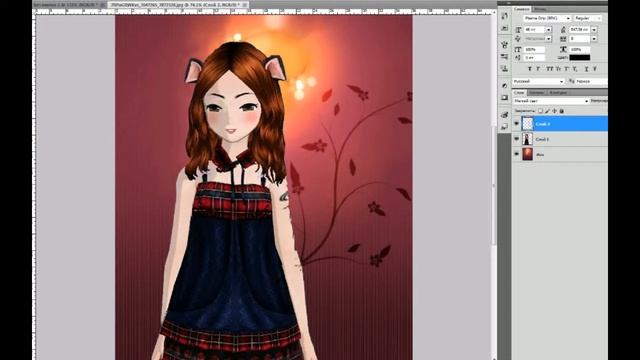Toggle Subscript text style
This screenshot has height=360, width=640.
coord(575,69)
